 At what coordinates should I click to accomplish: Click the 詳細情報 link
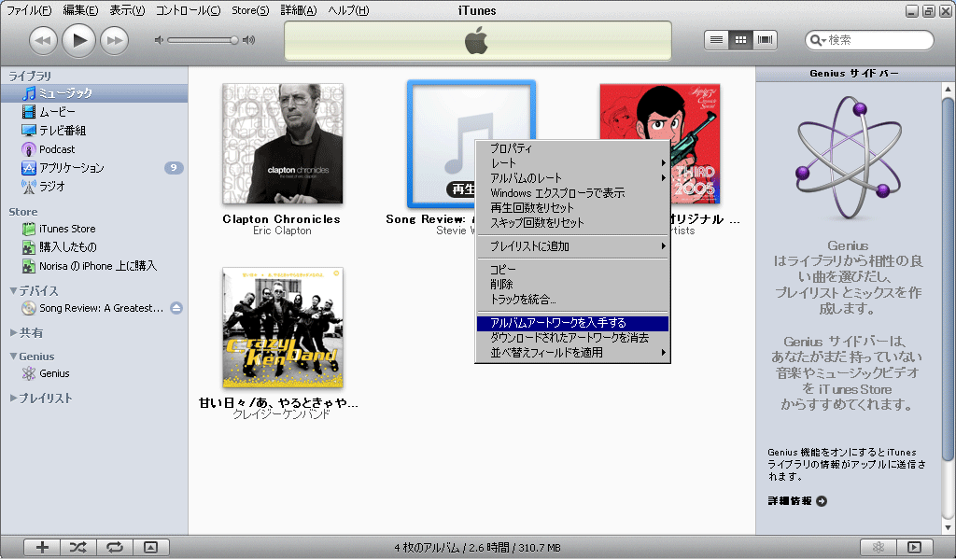797,501
